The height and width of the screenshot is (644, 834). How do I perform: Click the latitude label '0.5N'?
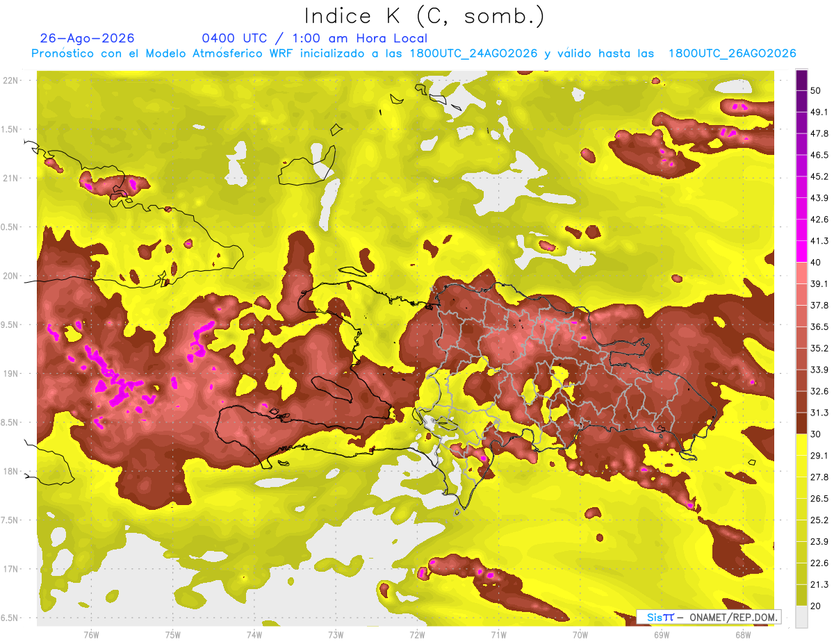tap(8, 227)
